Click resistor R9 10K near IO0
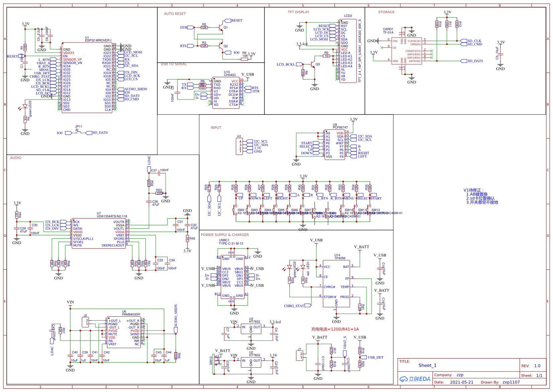Screen dimensions: 553x392 pos(245,59)
